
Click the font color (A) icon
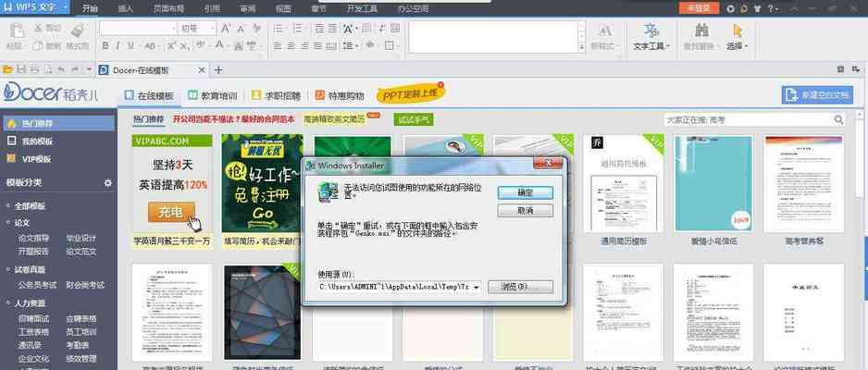click(x=219, y=45)
